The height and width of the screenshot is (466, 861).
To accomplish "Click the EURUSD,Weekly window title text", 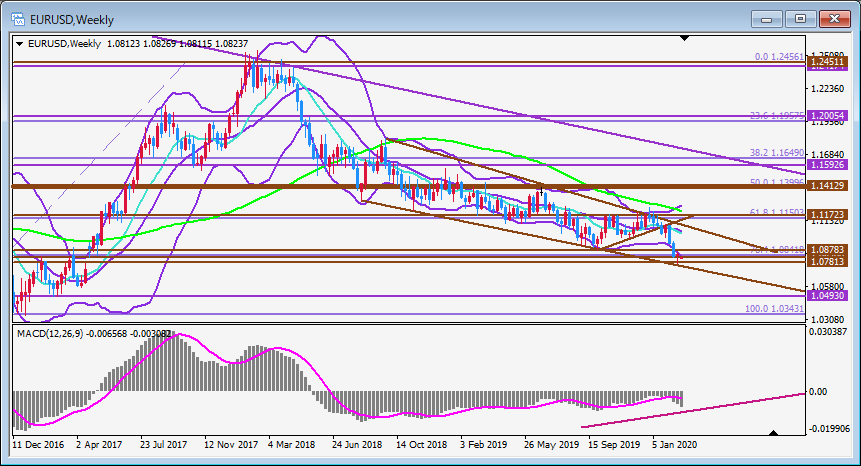I will [x=72, y=20].
